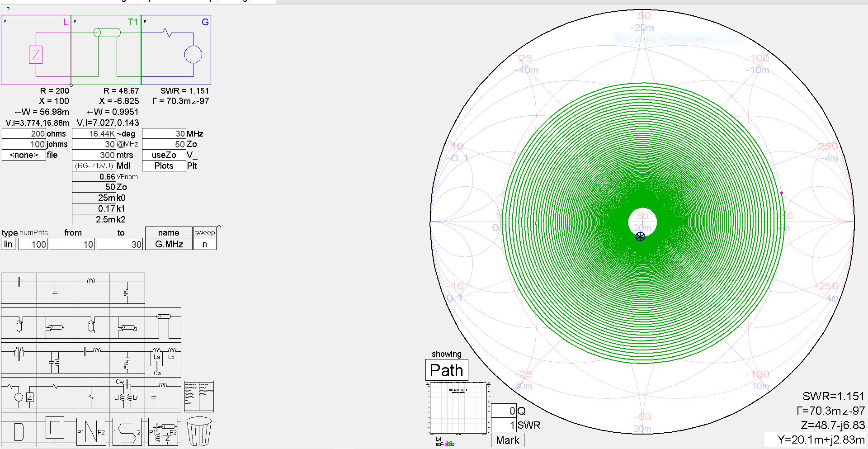Collapse the G generator block arrow
This screenshot has width=868, height=449.
pyautogui.click(x=147, y=21)
